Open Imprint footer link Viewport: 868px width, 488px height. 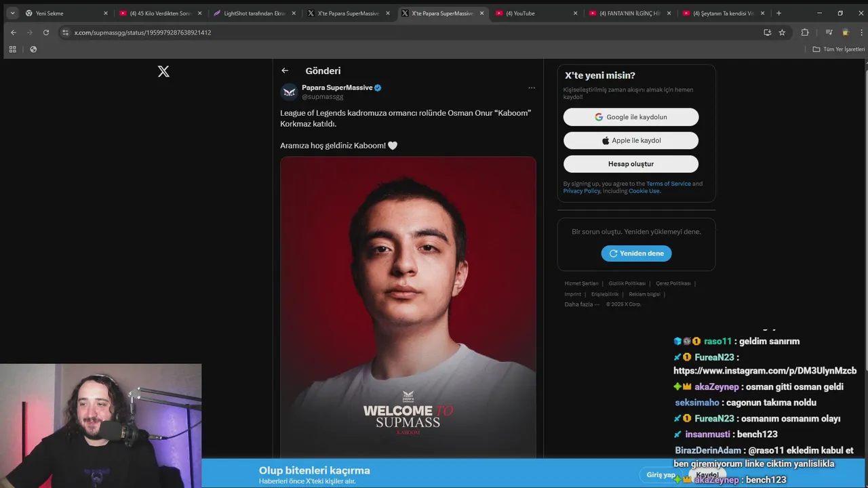(572, 294)
